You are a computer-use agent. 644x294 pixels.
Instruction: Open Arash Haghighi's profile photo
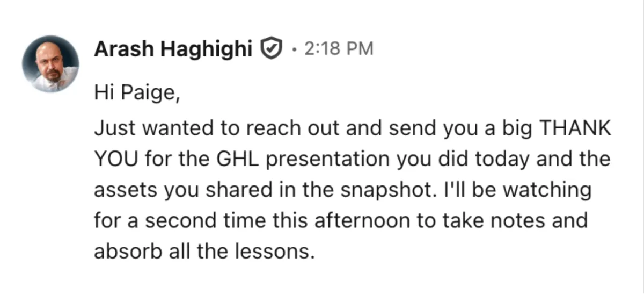tap(50, 64)
